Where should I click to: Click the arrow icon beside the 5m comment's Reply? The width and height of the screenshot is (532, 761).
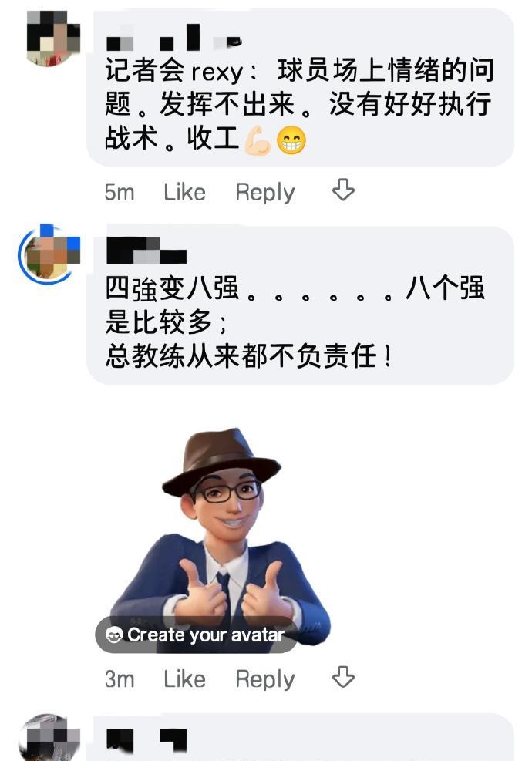pos(343,190)
